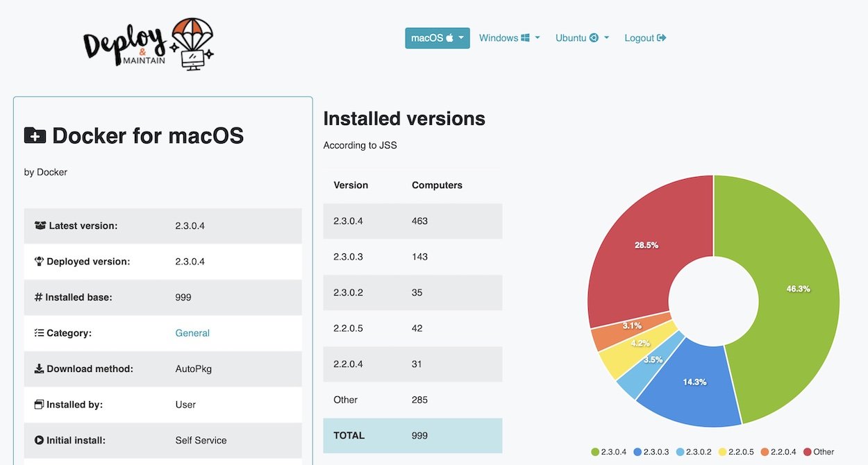
Task: Click the light blue 3.5% donut segment
Action: coord(651,360)
